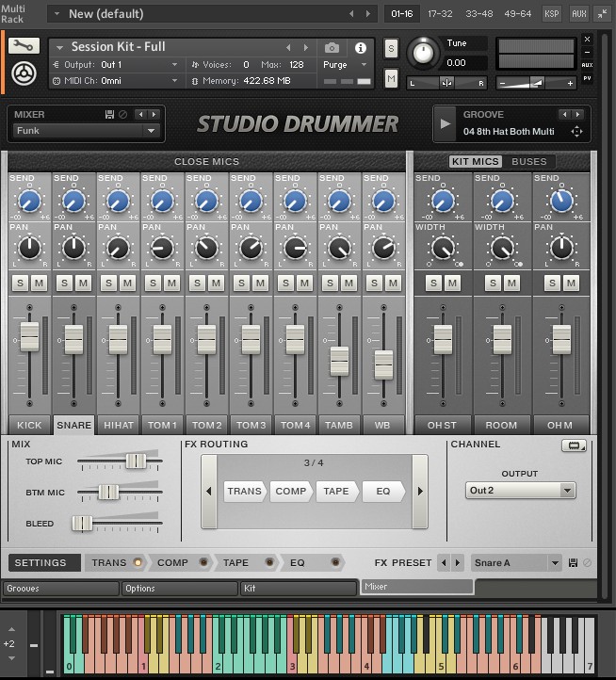This screenshot has height=680, width=616.
Task: Click the camera snapshot icon
Action: coord(332,48)
